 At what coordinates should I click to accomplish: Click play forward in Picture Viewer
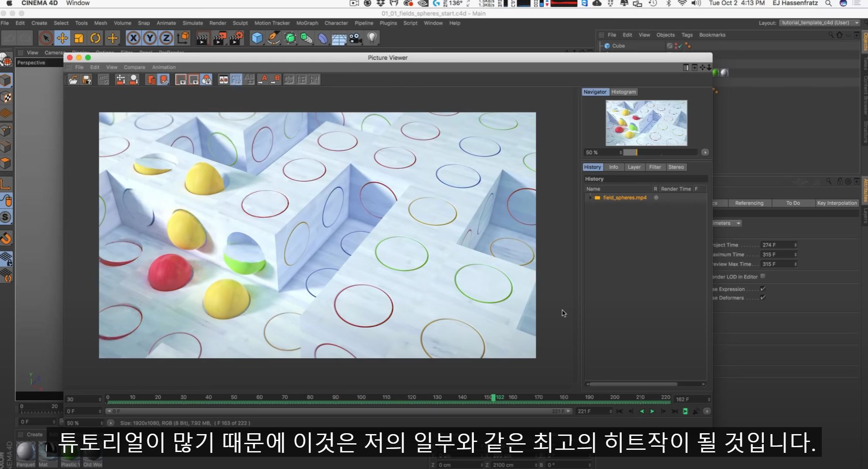pos(652,411)
